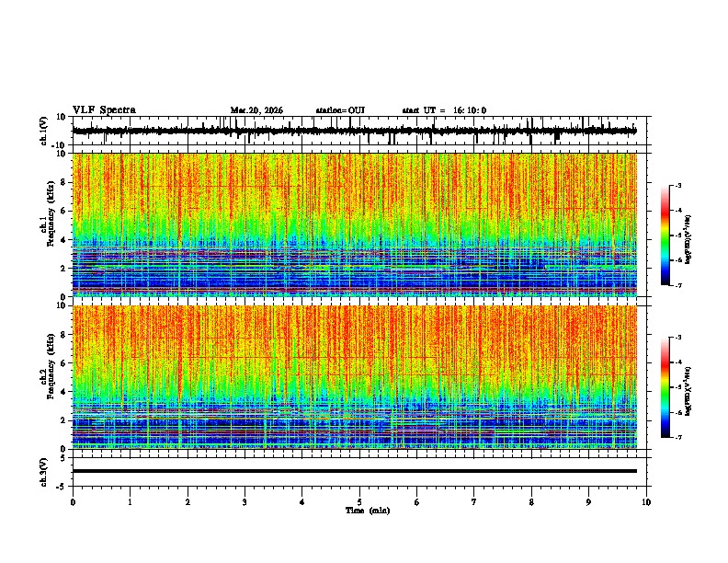Click the 8 kHz tick label on ch.2 spectrogram
The width and height of the screenshot is (728, 563).
tap(63, 335)
